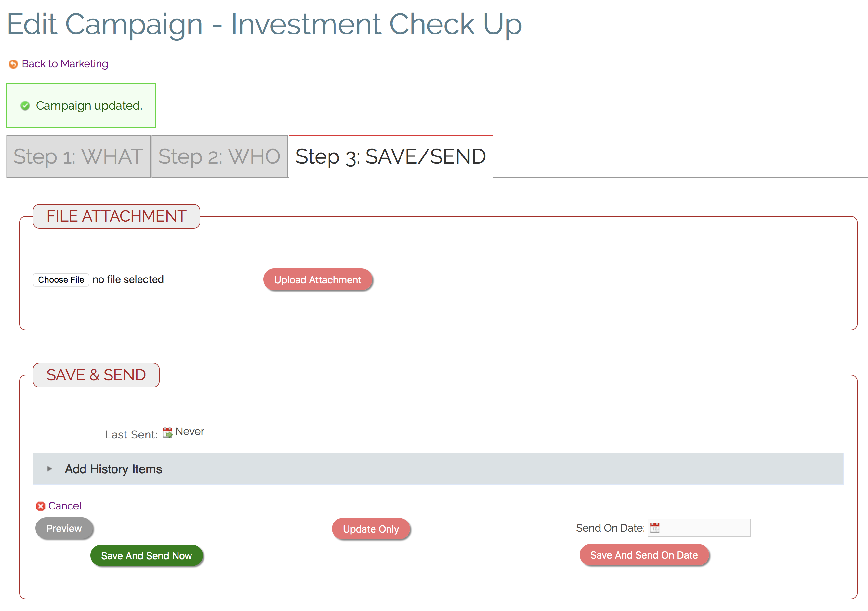Click the FILE ATTACHMENT section heading

[x=116, y=216]
